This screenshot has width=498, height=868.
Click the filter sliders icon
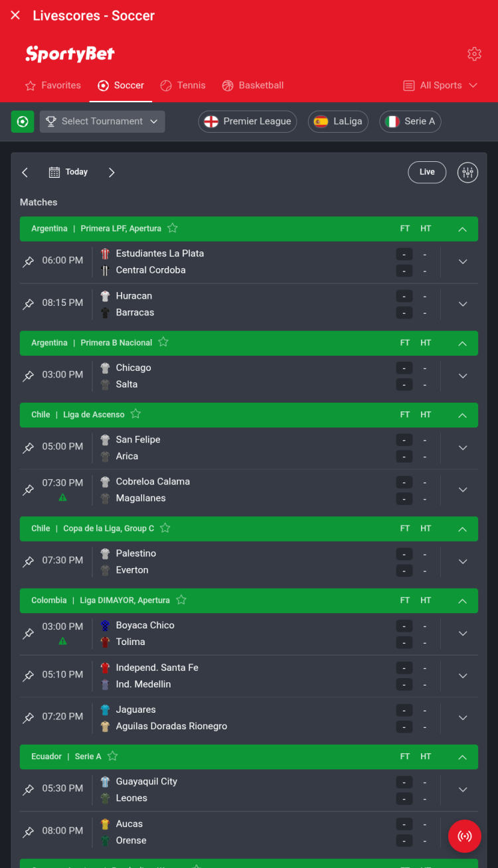[468, 173]
